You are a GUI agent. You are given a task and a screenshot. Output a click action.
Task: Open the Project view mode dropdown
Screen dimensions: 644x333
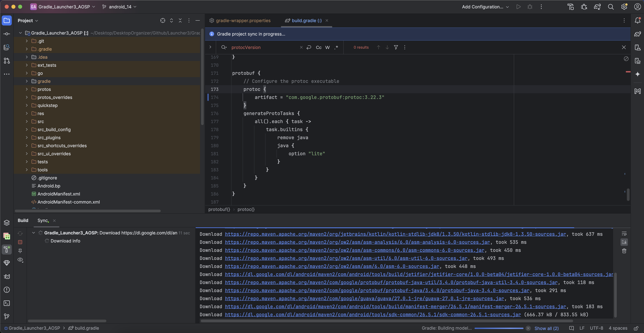[x=28, y=20]
